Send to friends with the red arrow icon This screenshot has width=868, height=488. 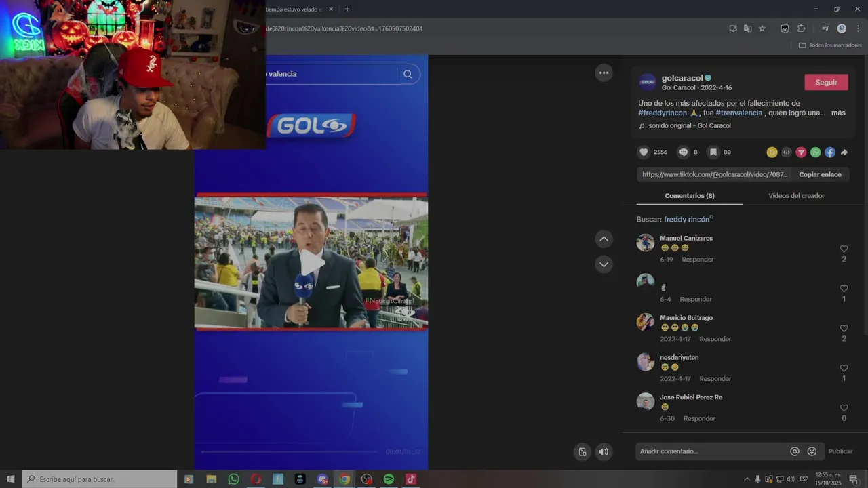801,152
